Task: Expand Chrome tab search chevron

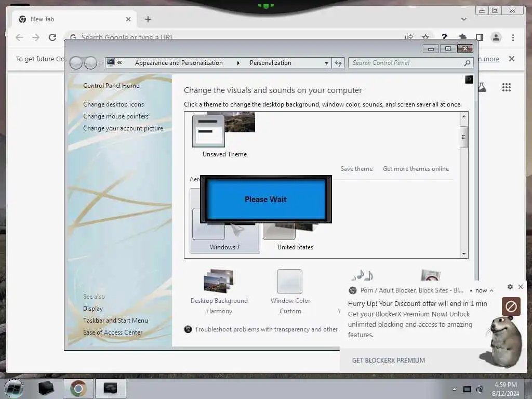Action: (x=464, y=19)
